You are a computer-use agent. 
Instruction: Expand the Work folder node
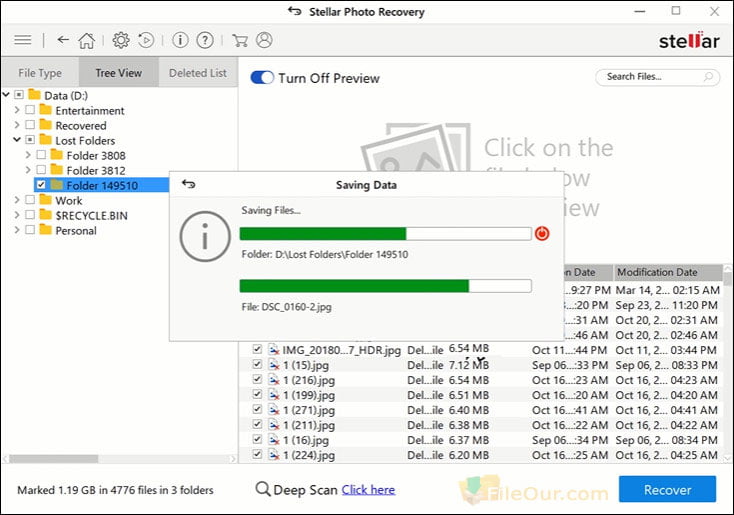pyautogui.click(x=17, y=200)
